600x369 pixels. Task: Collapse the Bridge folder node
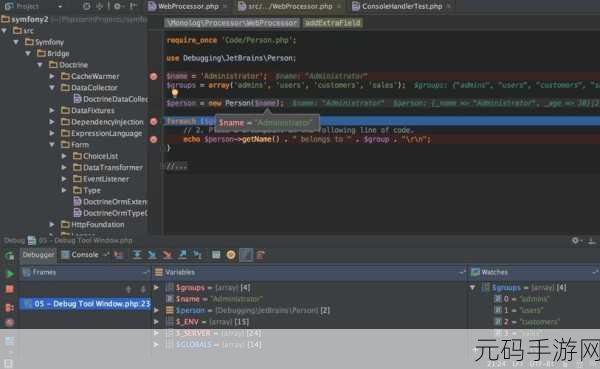click(28, 54)
